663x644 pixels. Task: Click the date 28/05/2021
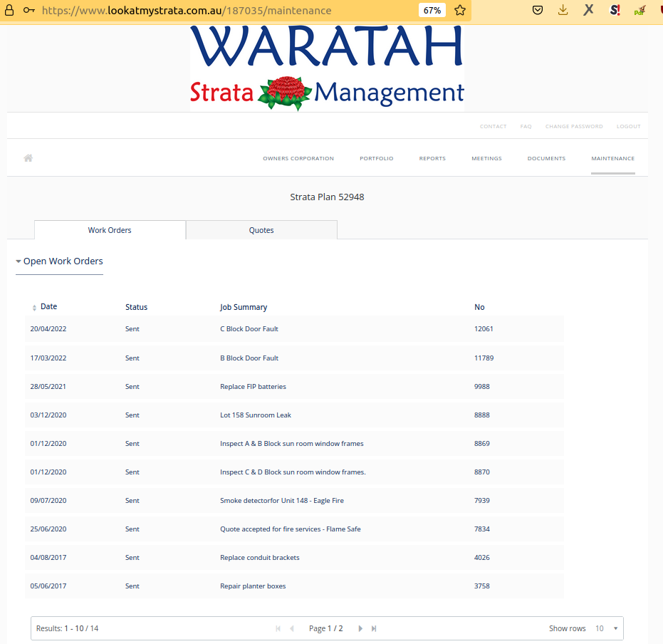coord(48,387)
